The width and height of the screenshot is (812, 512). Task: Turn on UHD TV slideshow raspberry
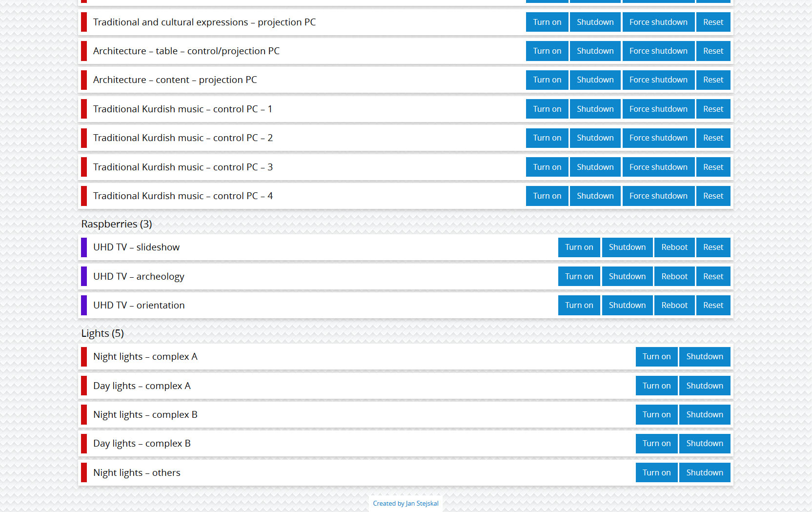[x=579, y=247]
